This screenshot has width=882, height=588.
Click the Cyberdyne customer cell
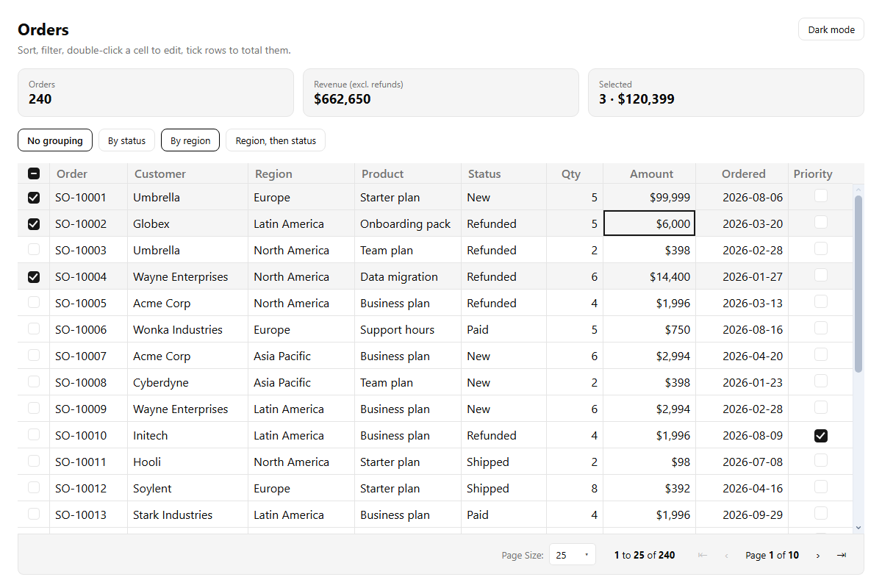[x=188, y=382]
